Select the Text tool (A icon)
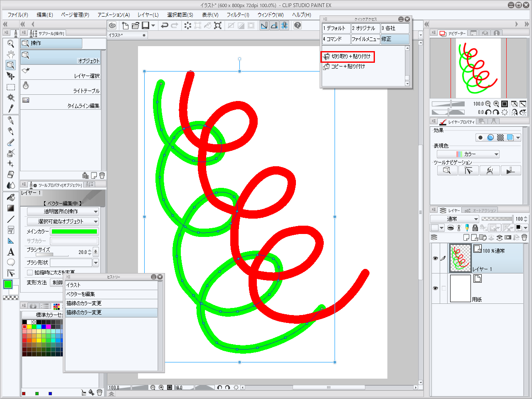The image size is (532, 399). point(11,251)
